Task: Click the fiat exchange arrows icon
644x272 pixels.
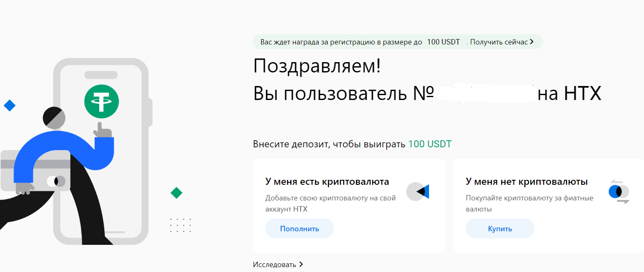Action: [x=619, y=192]
